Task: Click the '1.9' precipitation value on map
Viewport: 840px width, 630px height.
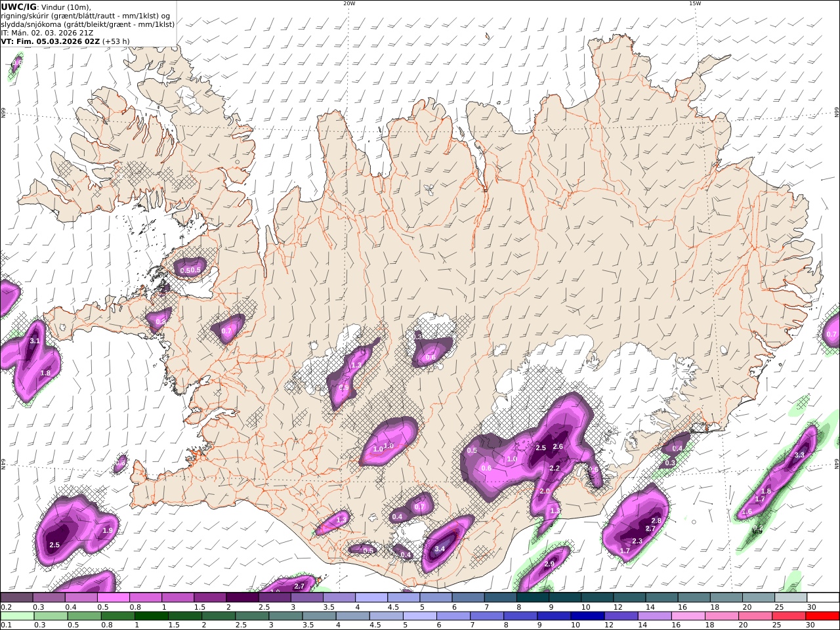Action: pos(108,530)
